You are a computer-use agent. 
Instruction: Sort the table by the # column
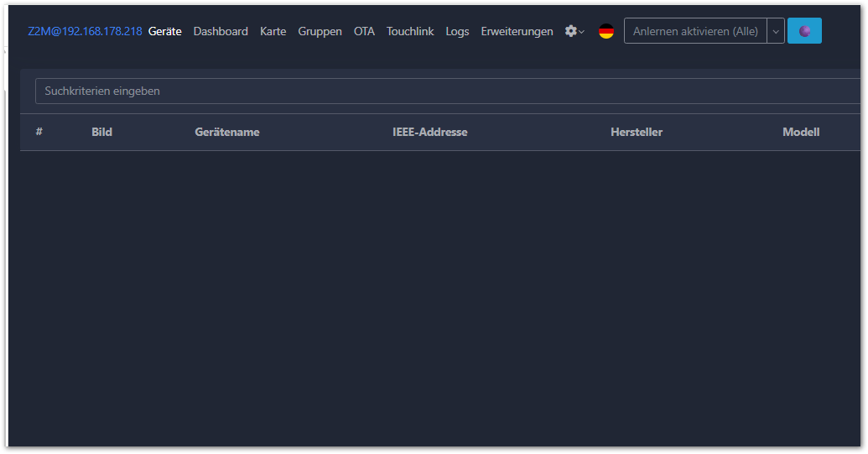click(x=39, y=132)
